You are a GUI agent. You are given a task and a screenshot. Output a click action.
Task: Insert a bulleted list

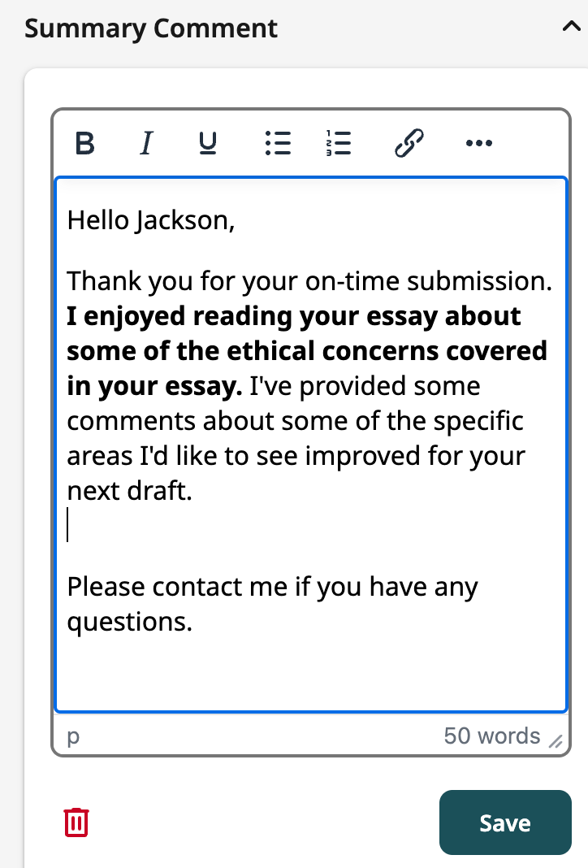point(278,143)
